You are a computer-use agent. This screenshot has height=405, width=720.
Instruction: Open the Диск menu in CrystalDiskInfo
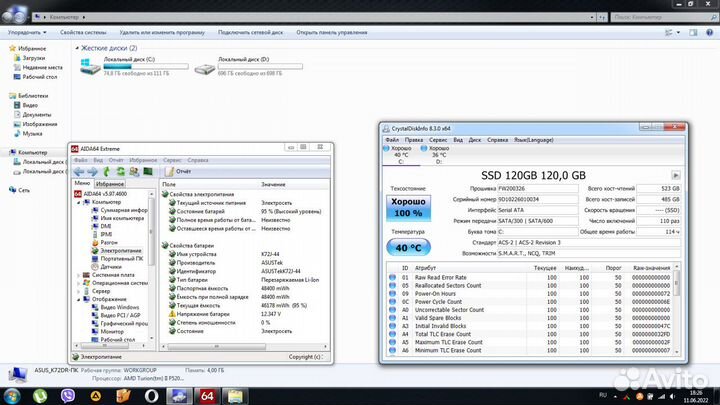coord(476,140)
